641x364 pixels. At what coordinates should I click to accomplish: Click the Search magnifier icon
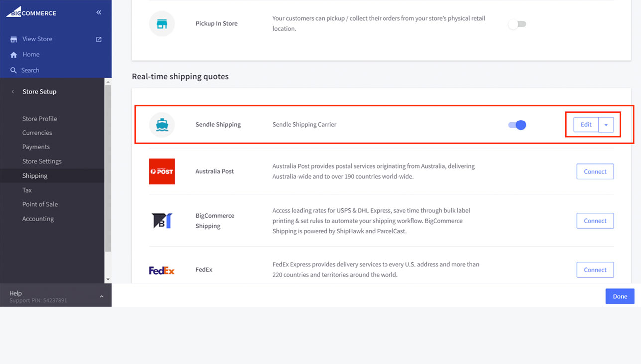coord(14,70)
